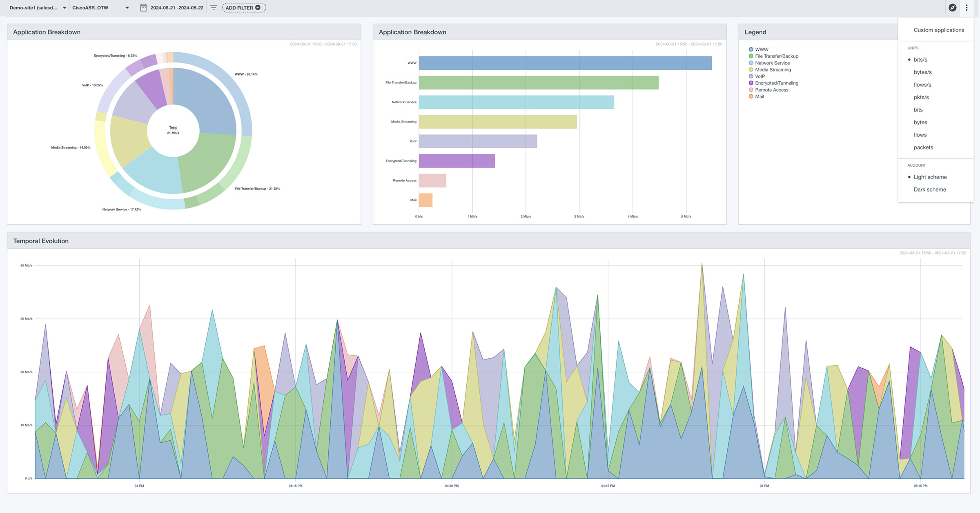Click the Media Streaming - 14.09% donut label
Image resolution: width=980 pixels, height=513 pixels.
click(x=71, y=147)
